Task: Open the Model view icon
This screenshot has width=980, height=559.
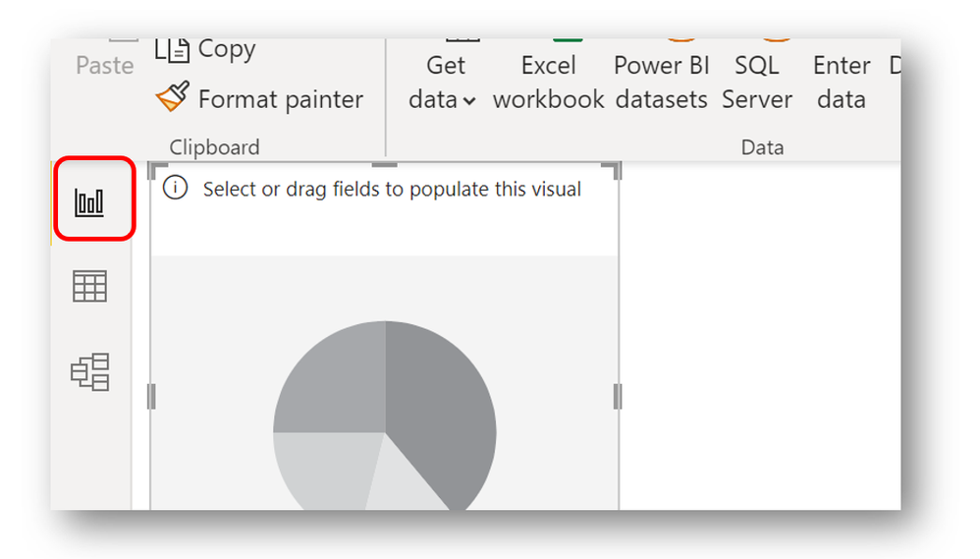Action: pos(90,372)
